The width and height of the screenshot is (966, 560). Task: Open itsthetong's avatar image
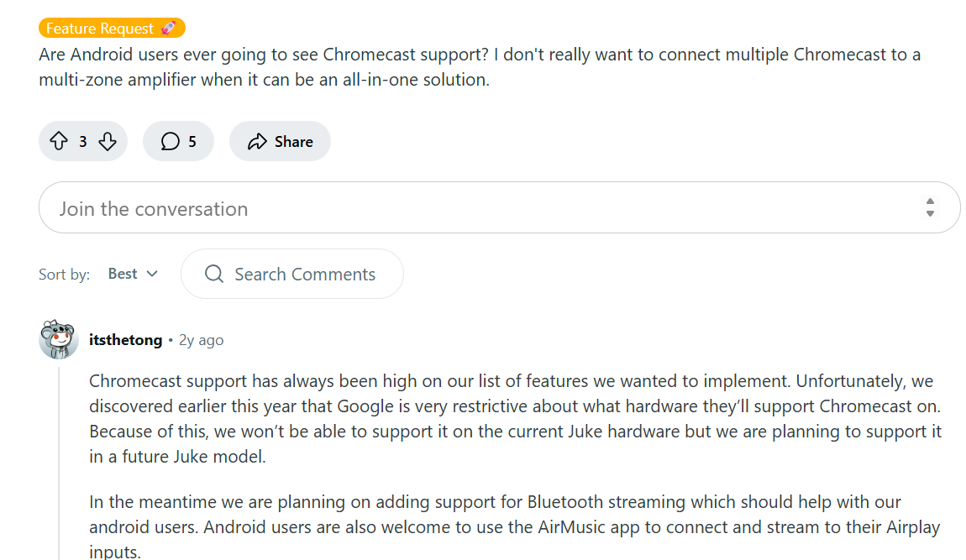tap(59, 338)
